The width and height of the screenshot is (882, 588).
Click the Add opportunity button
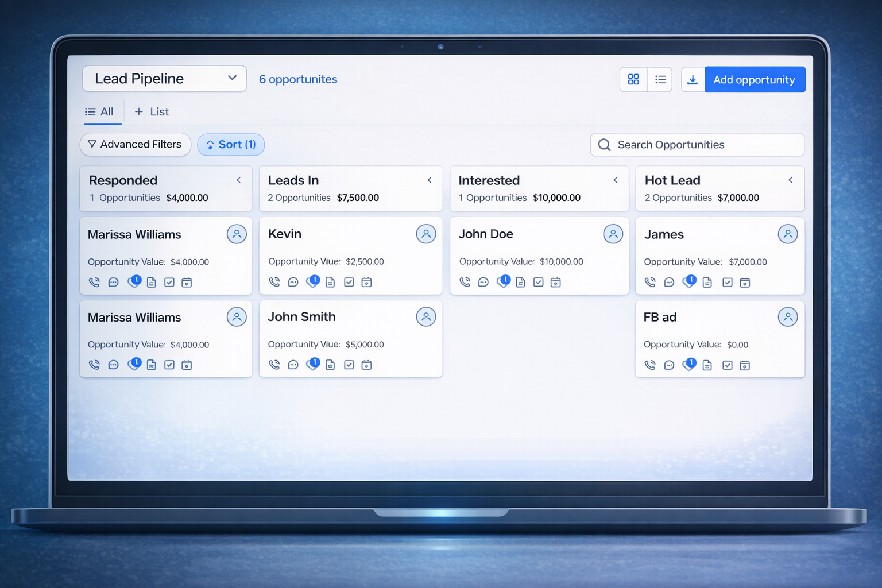coord(755,79)
